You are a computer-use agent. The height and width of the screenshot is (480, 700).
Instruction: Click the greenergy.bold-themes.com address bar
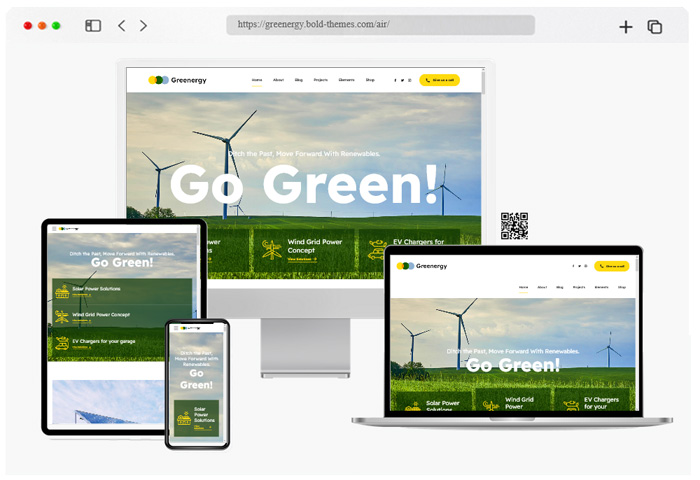click(380, 25)
